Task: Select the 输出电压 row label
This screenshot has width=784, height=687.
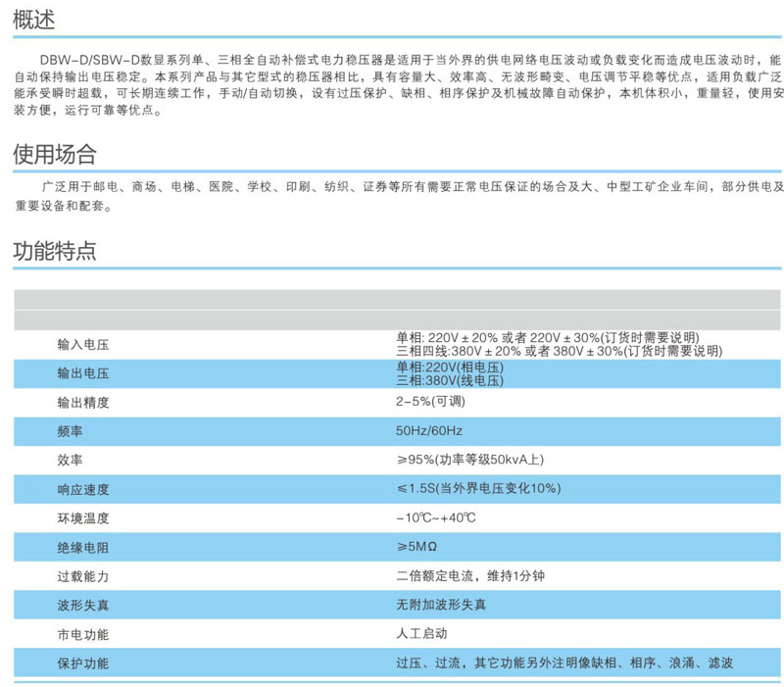Action: (83, 373)
